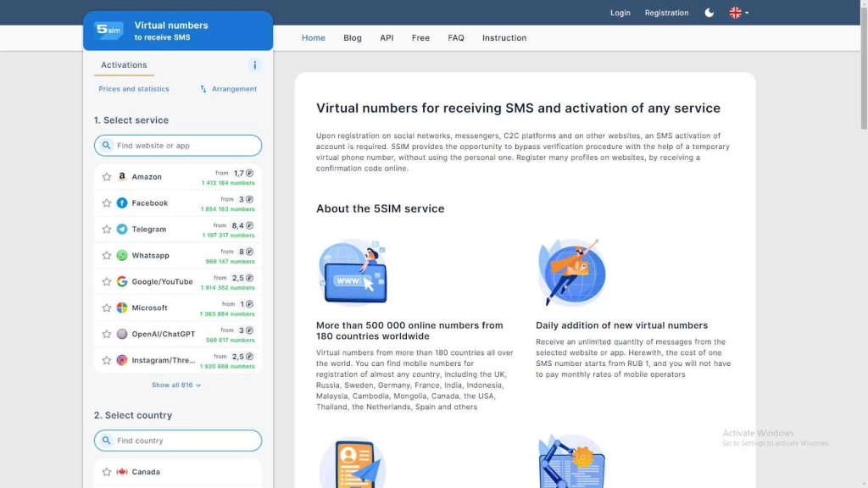Favorite Canada with the star

pos(107,472)
